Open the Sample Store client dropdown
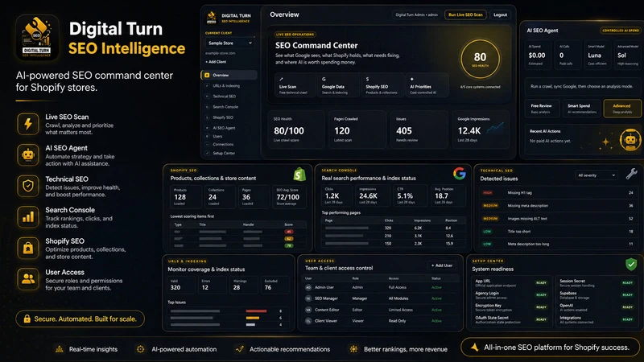Viewport: 644px width, 362px height. point(230,43)
